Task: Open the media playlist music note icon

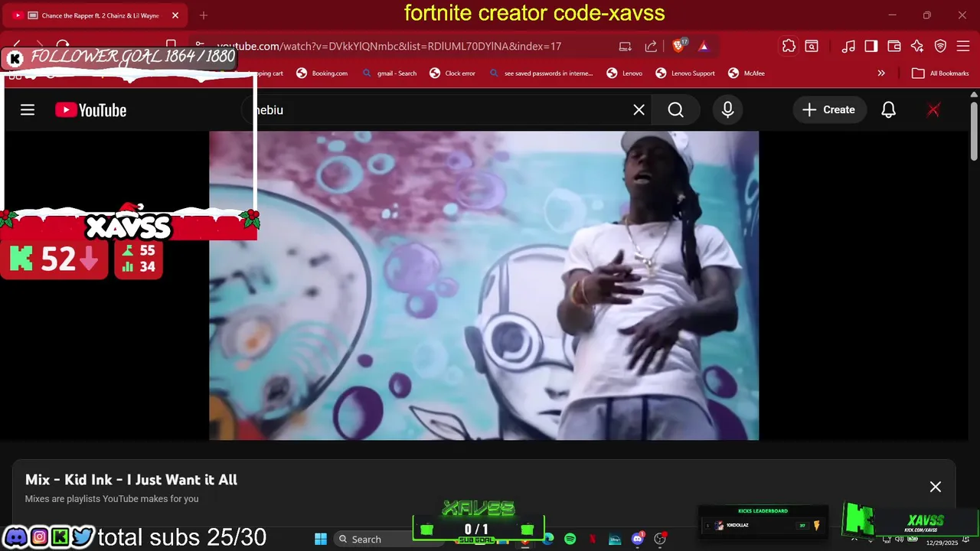Action: point(848,47)
